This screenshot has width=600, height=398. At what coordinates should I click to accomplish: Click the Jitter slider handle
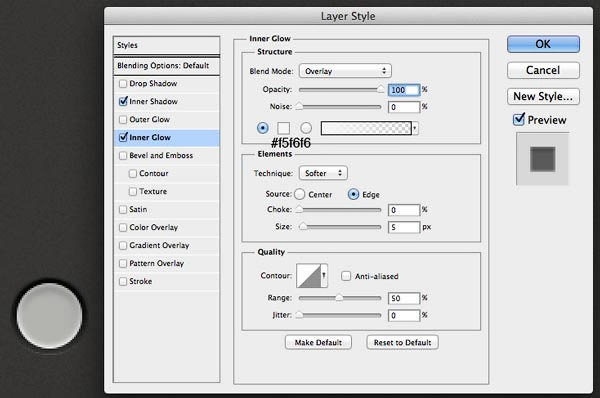299,315
